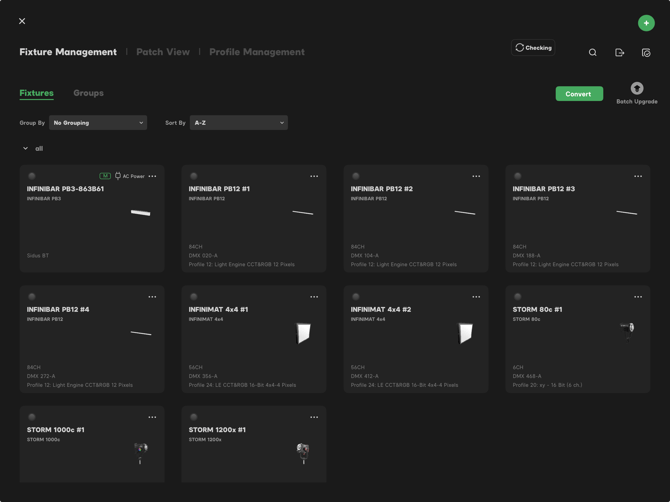
Task: Open the search magnifier icon
Action: click(593, 53)
